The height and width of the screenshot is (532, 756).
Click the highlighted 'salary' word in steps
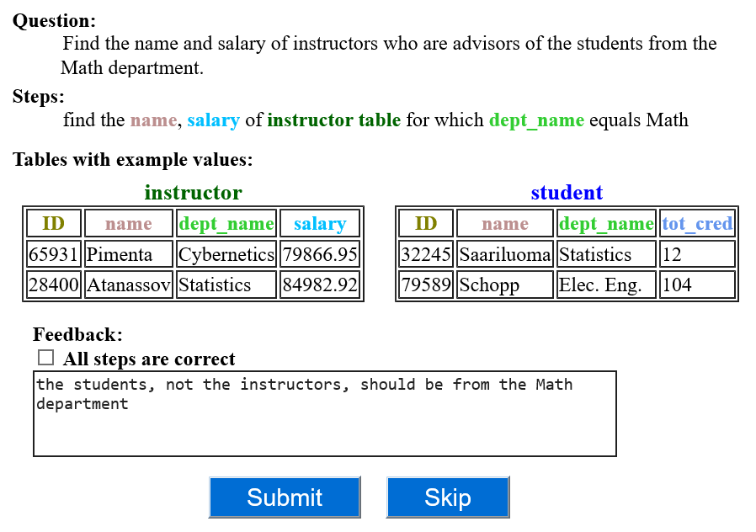coord(213,120)
